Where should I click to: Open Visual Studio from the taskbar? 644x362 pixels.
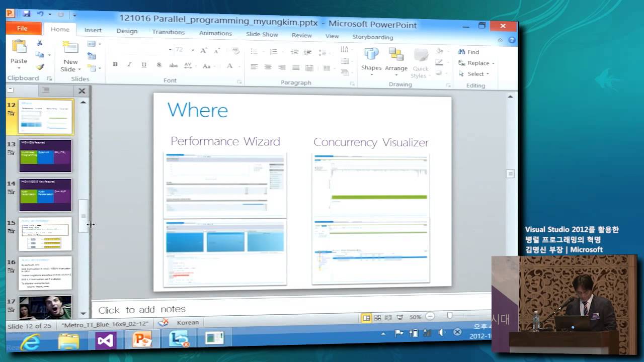106,340
